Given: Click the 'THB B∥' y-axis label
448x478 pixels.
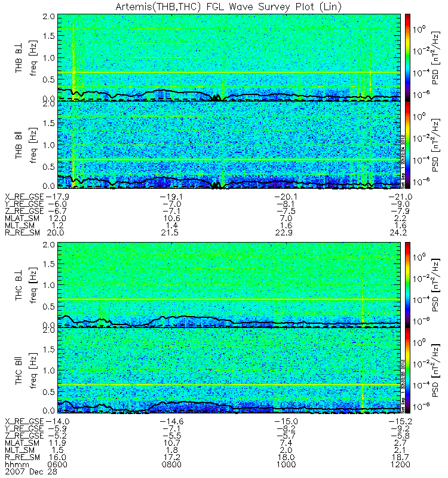Looking at the screenshot, I should [x=19, y=145].
